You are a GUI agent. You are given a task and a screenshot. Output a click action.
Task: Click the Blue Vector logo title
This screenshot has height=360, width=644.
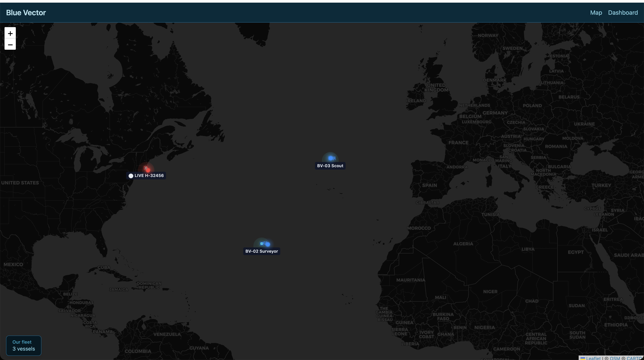(26, 13)
